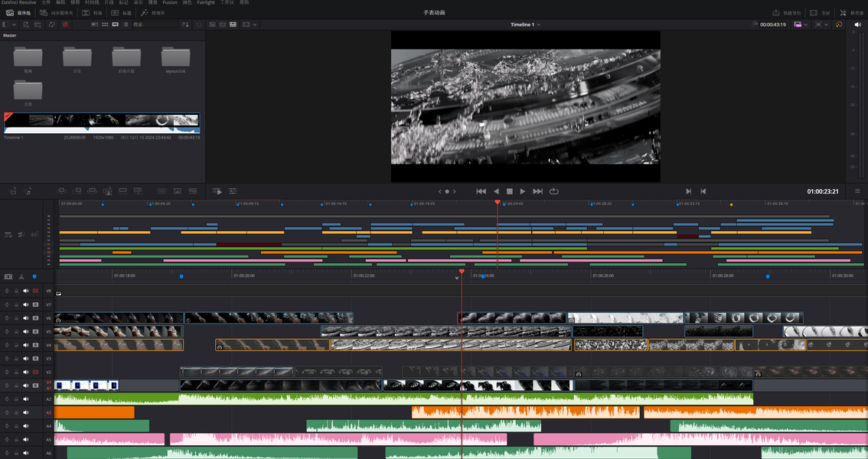Mute audio track A3
Viewport: 868px width, 459px height.
[25, 412]
